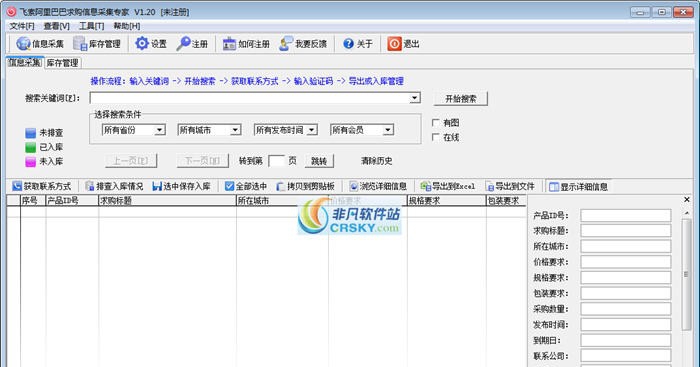Enable the 在线 checkbox
Screen dimensions: 700x367
click(x=436, y=137)
